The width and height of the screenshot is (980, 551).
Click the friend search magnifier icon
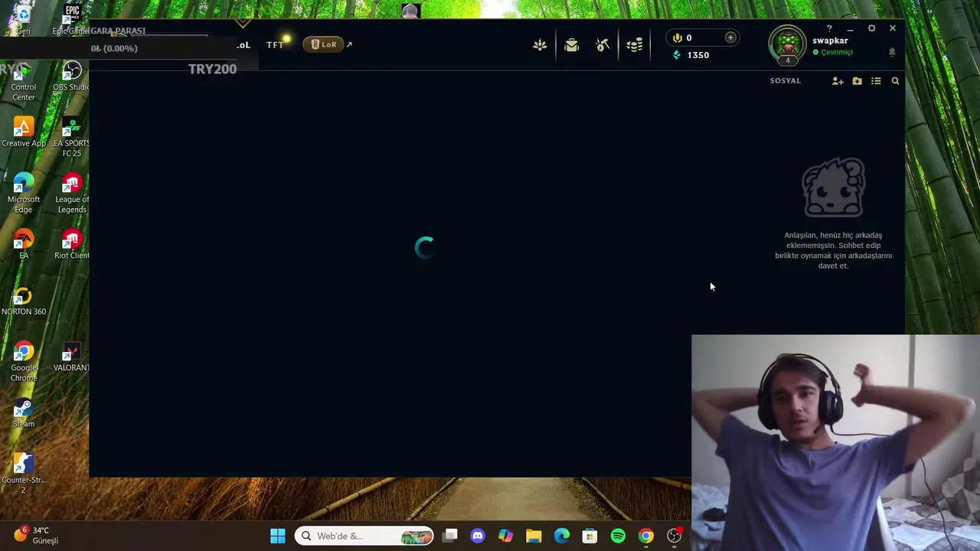pyautogui.click(x=895, y=81)
